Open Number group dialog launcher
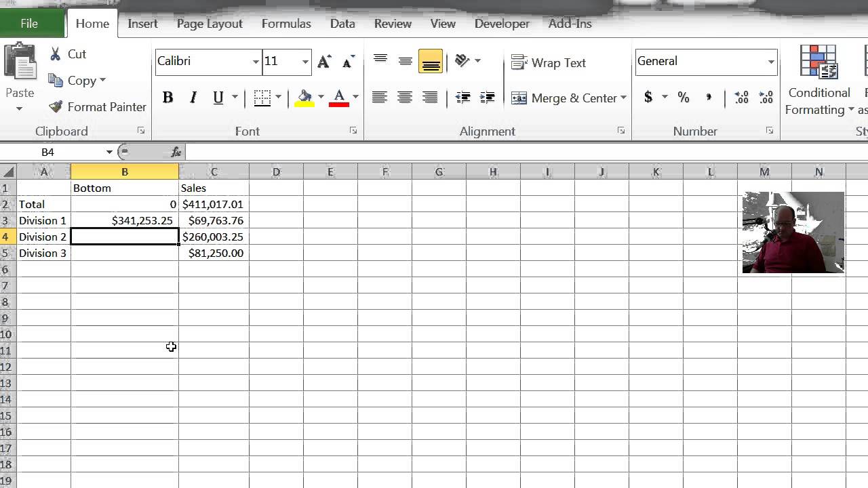 pos(770,131)
